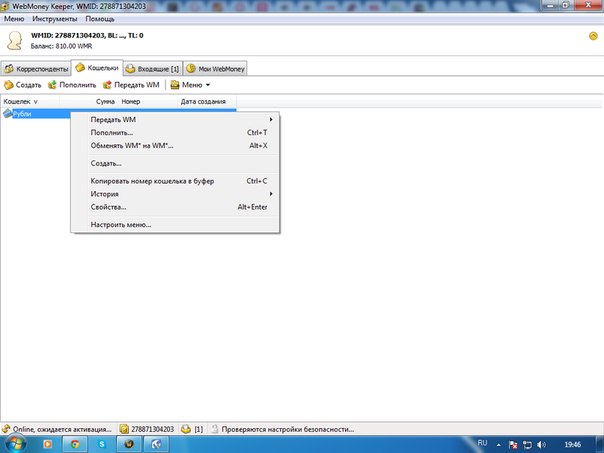Click the security settings check status text

click(x=287, y=429)
